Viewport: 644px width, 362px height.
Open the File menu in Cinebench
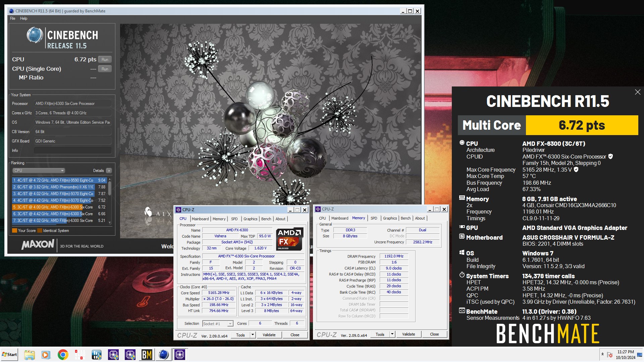point(13,18)
